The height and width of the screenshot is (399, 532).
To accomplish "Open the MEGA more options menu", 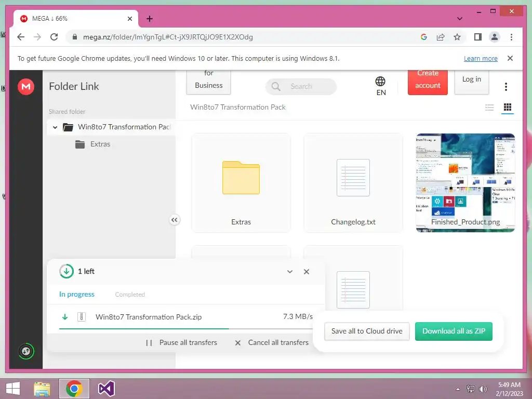I will (506, 87).
